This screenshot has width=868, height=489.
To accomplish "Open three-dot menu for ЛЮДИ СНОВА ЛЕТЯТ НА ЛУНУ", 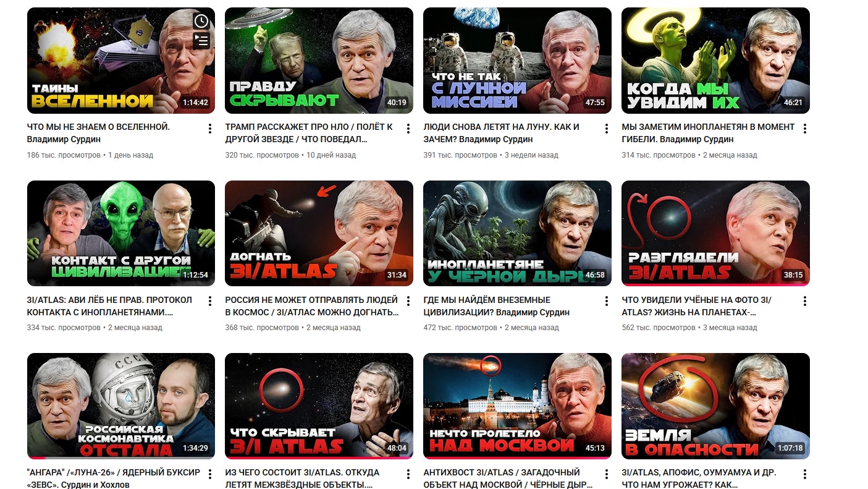I will (x=607, y=129).
